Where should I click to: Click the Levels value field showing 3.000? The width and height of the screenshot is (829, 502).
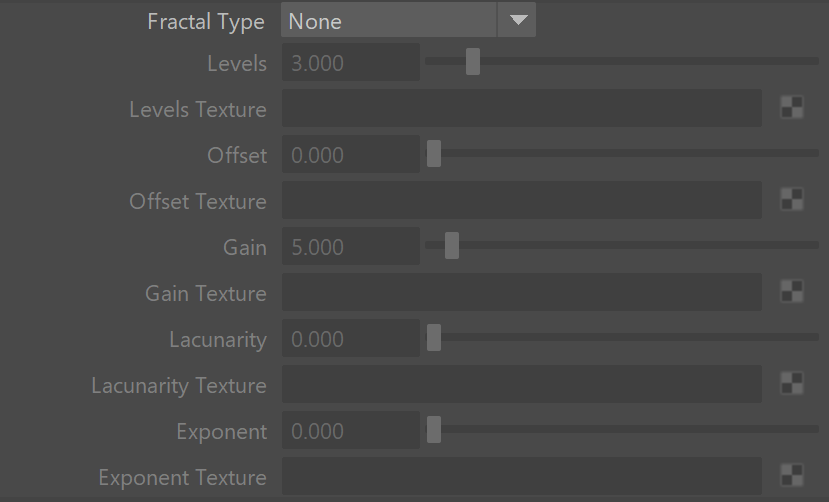coord(351,62)
